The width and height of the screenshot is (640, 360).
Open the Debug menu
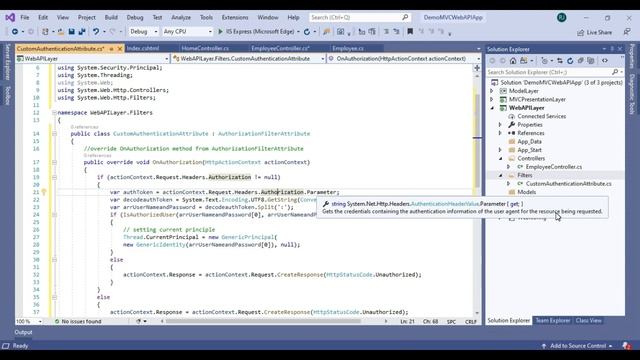click(135, 17)
